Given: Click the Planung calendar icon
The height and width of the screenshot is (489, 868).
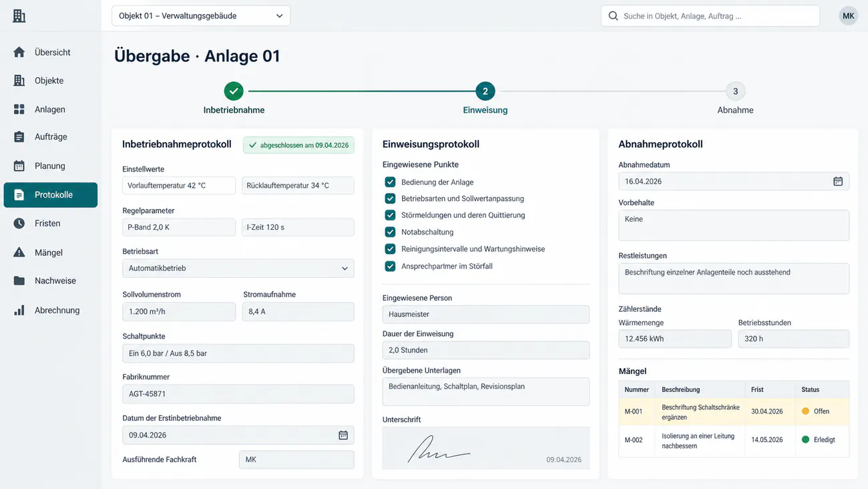Looking at the screenshot, I should coord(19,166).
